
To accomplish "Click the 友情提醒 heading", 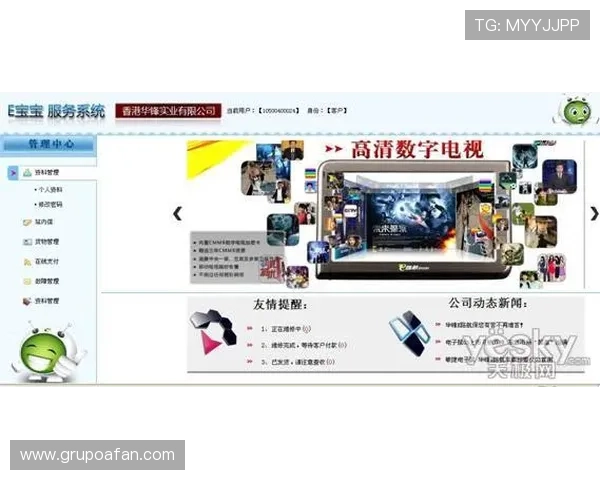I will click(x=280, y=305).
